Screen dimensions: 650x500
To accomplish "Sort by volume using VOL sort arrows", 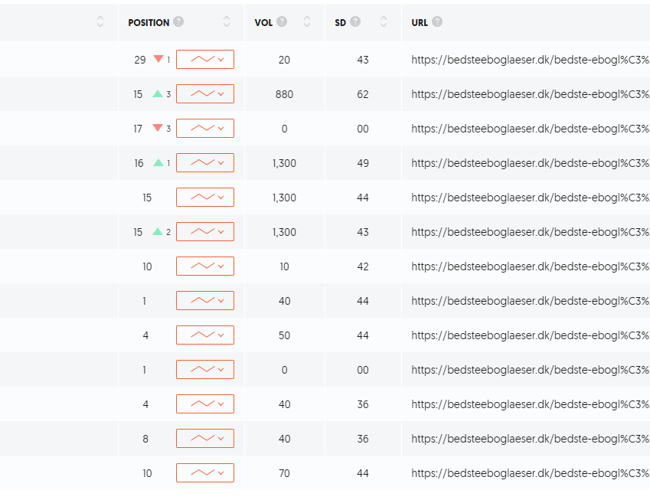I will click(x=307, y=22).
